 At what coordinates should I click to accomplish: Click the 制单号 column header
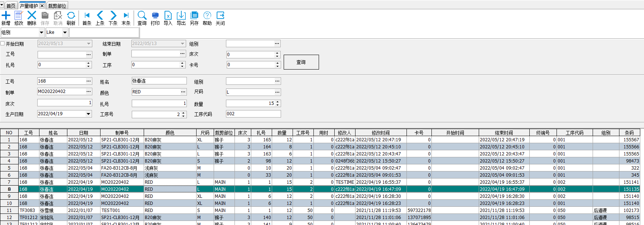pos(122,133)
